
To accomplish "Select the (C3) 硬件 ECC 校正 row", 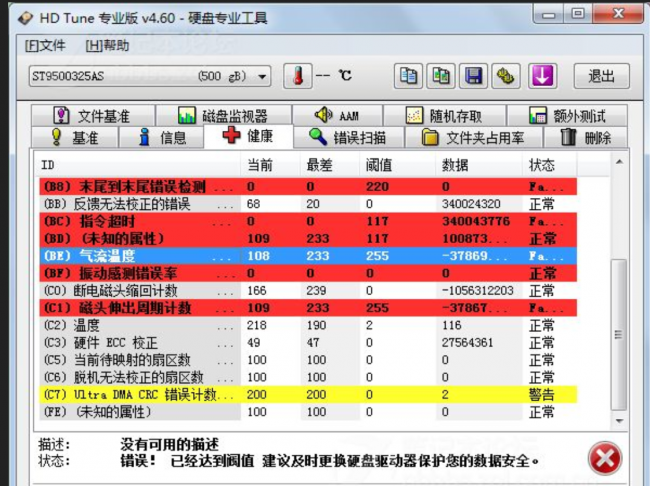I will pos(308,343).
